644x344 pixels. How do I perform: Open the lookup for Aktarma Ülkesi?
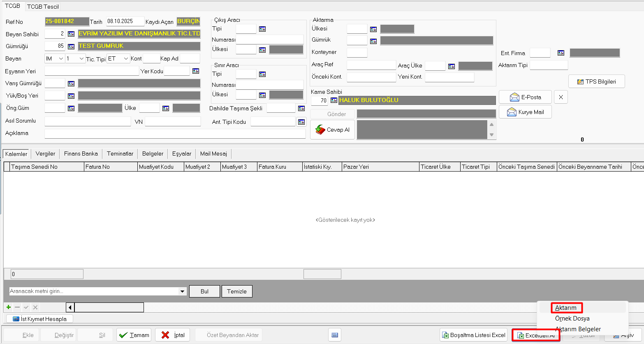point(373,29)
